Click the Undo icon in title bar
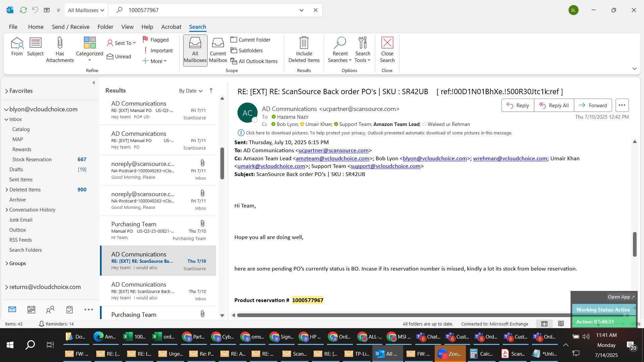This screenshot has width=644, height=362. (x=35, y=10)
